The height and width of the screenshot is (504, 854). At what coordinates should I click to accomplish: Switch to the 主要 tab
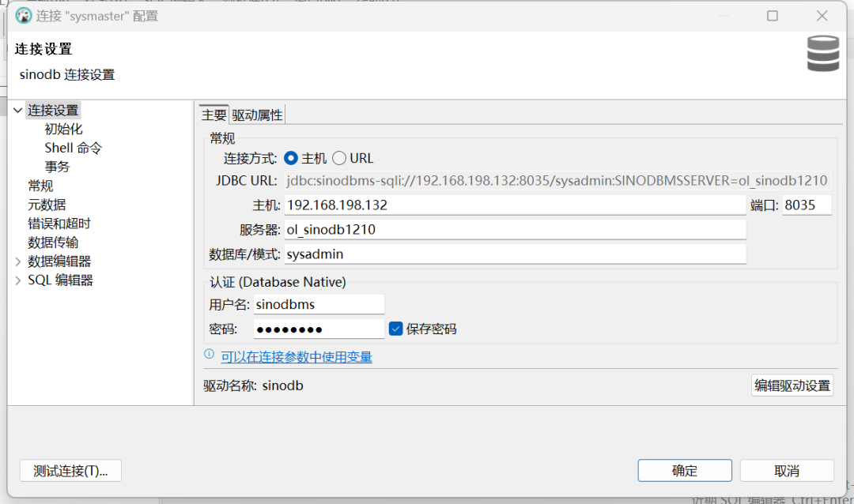tap(213, 115)
